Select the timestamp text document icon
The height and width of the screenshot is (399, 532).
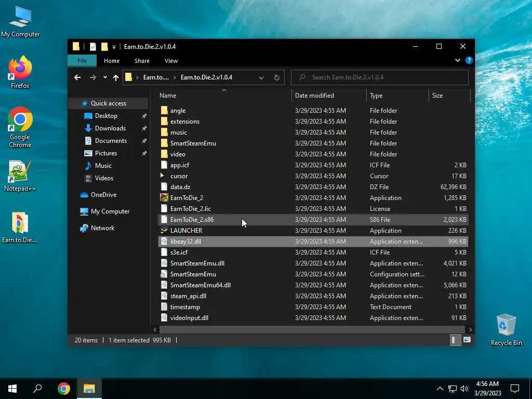[x=164, y=307]
